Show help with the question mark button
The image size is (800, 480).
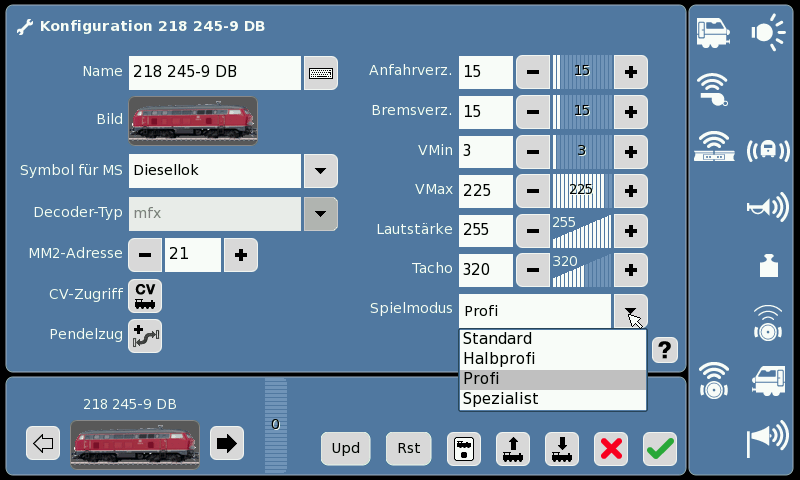665,350
